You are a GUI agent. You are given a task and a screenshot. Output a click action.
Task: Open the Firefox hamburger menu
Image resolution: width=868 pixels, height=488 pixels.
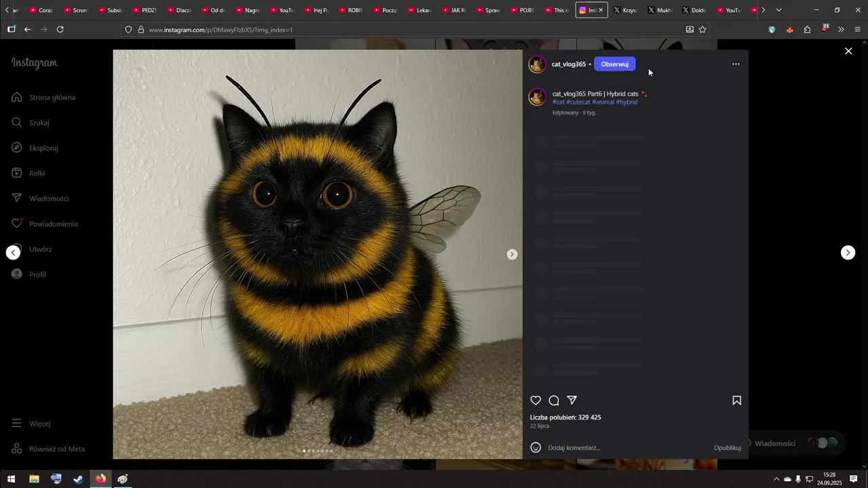click(858, 30)
